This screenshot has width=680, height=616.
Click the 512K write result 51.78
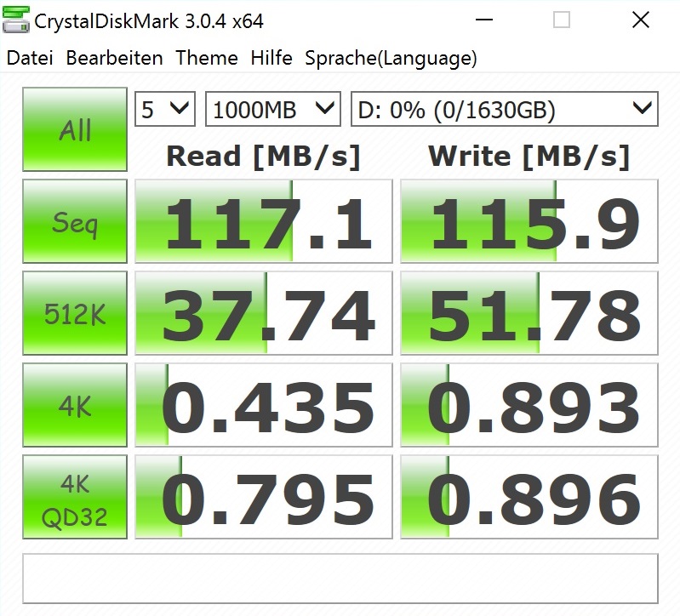529,316
